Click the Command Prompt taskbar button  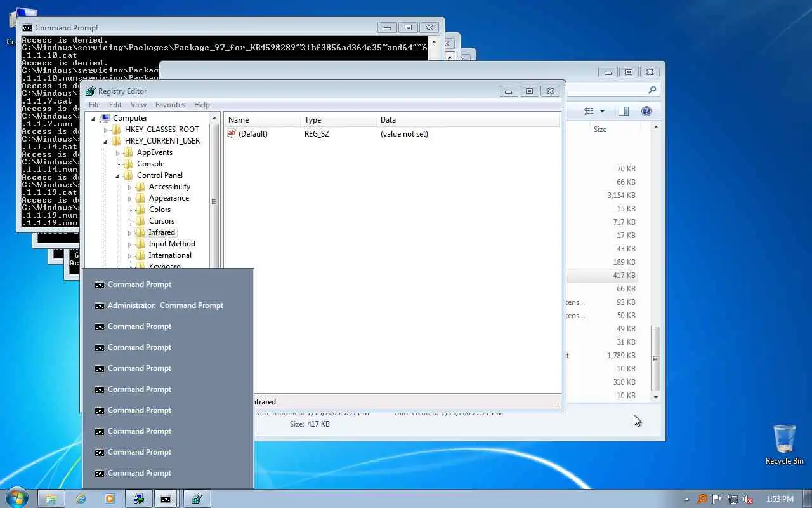coord(166,499)
